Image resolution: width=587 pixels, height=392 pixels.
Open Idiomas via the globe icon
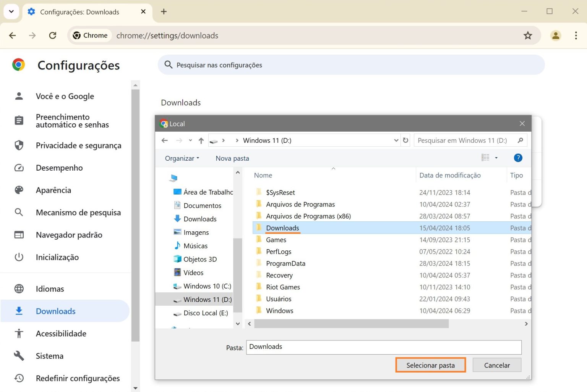[19, 289]
